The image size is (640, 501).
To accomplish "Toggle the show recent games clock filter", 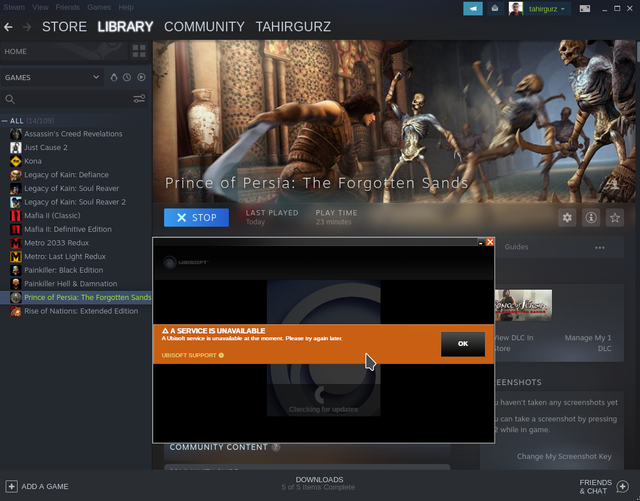I will (127, 77).
